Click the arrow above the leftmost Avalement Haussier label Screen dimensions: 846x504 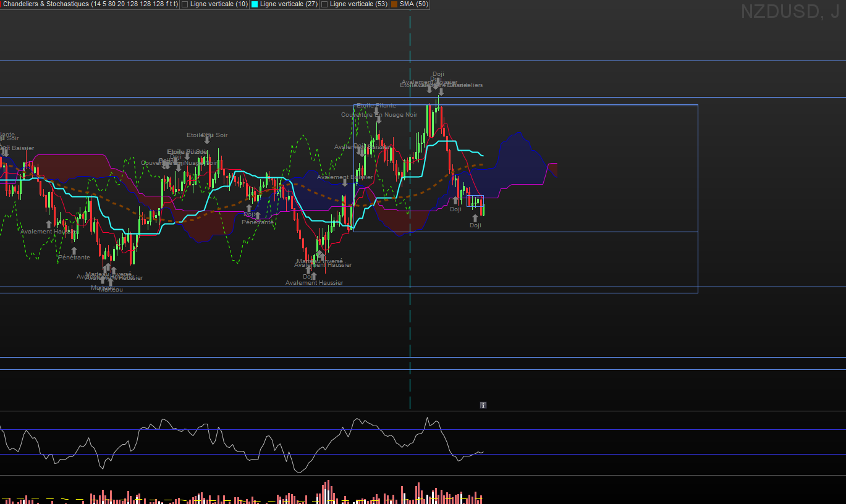(x=49, y=225)
